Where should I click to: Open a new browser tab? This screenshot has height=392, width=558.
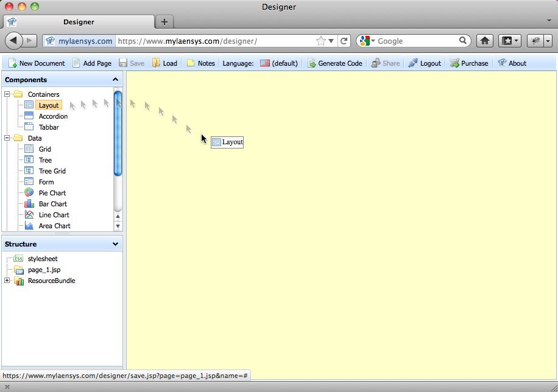(164, 21)
